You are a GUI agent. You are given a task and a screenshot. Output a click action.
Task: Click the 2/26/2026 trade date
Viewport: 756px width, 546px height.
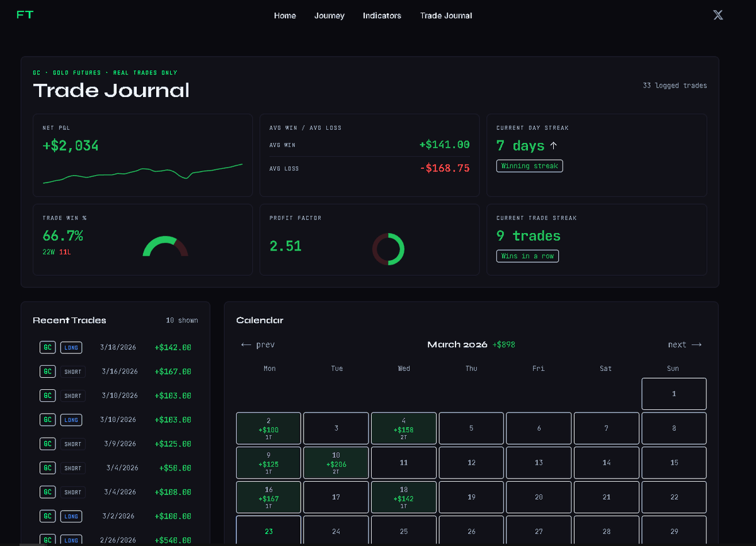pos(118,540)
